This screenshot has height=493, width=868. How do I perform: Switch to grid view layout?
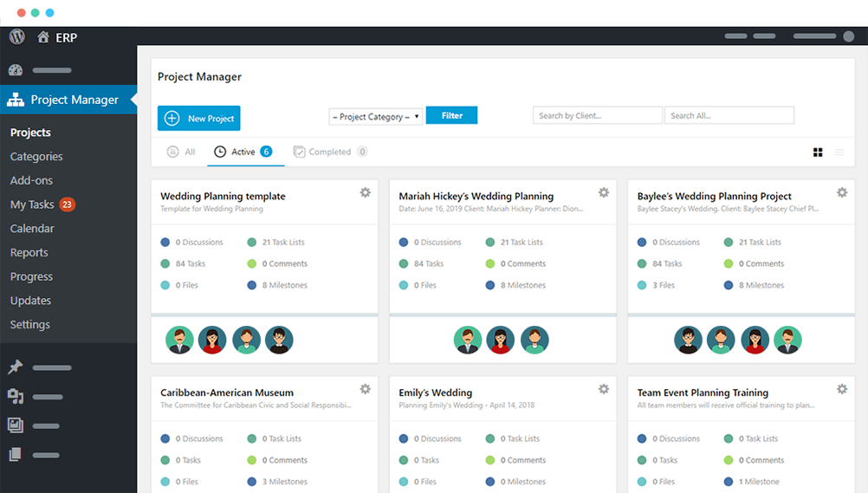[818, 152]
